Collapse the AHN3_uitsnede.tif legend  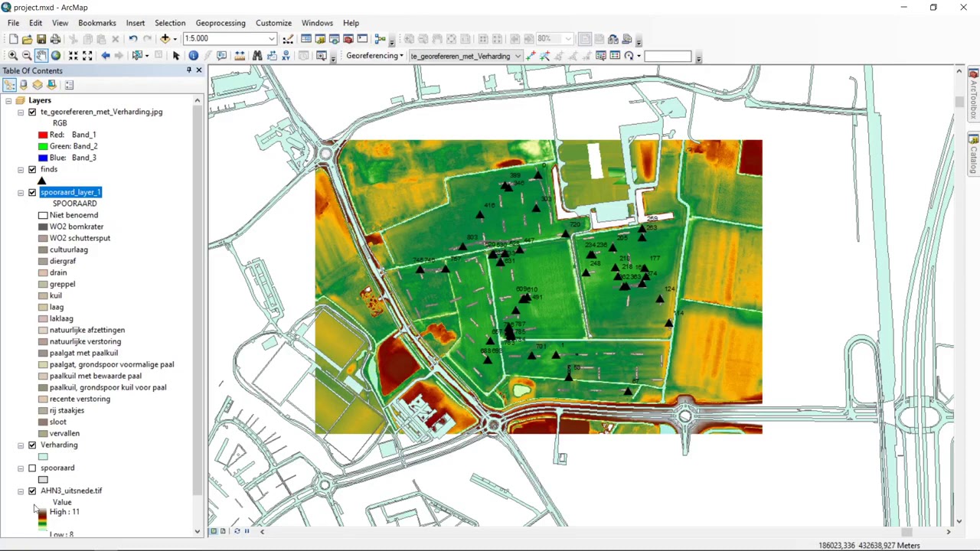coord(21,491)
